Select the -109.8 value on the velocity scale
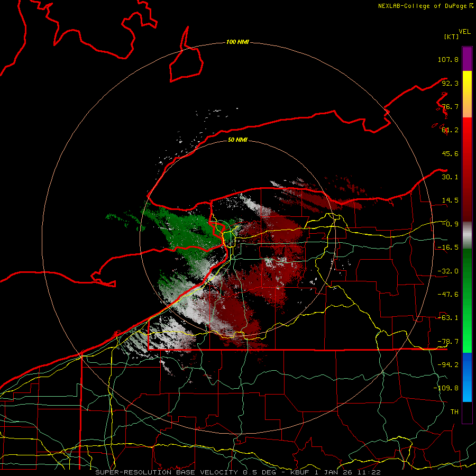This screenshot has width=476, height=476. pos(446,388)
